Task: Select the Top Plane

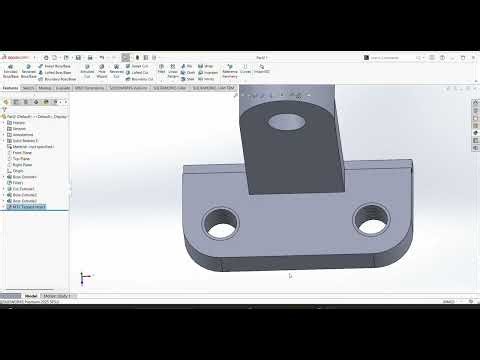Action: tap(19, 159)
